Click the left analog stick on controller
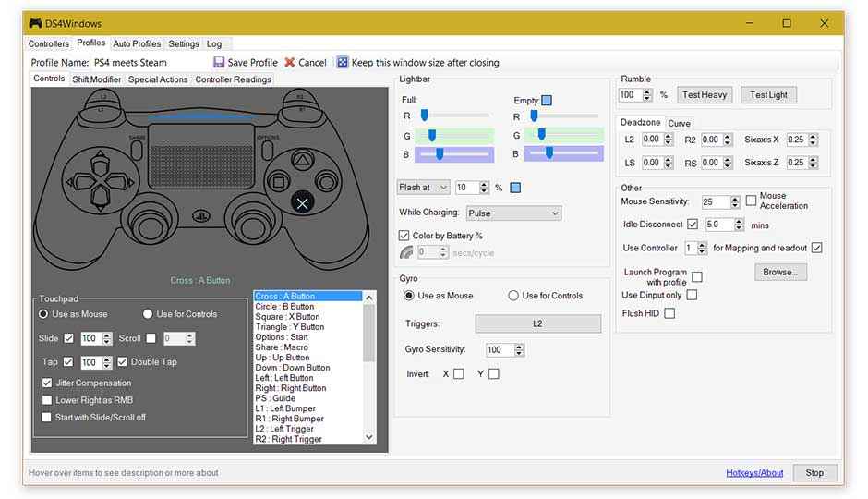Screen dimensions: 868x499 coord(149,227)
